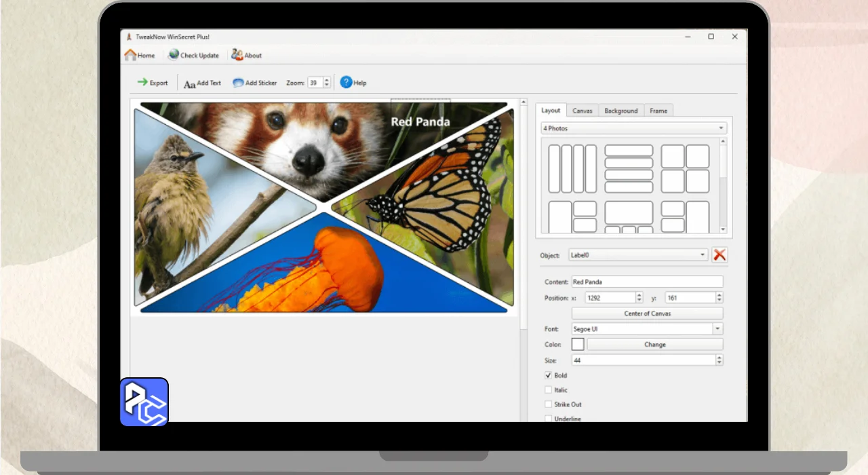Increase Position x value stepper
The width and height of the screenshot is (868, 475).
click(x=639, y=294)
